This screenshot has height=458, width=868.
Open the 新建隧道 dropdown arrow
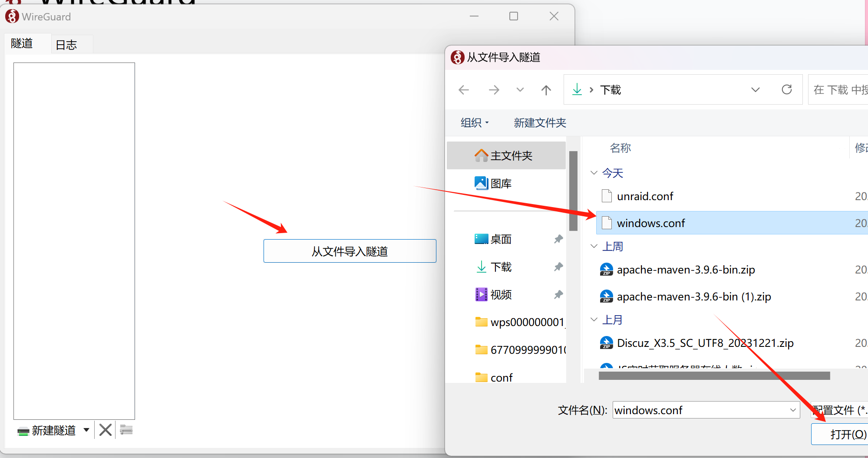click(86, 430)
